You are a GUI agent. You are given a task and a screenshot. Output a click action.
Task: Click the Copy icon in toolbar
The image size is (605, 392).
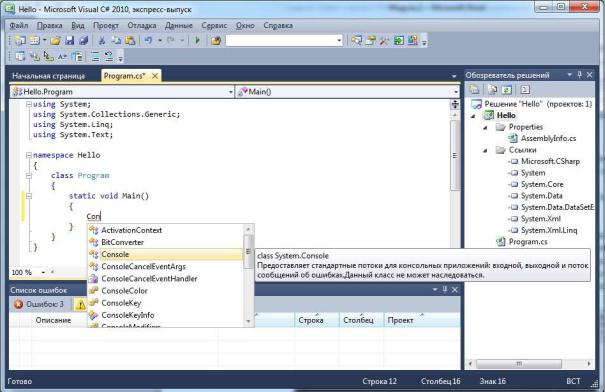(x=116, y=40)
